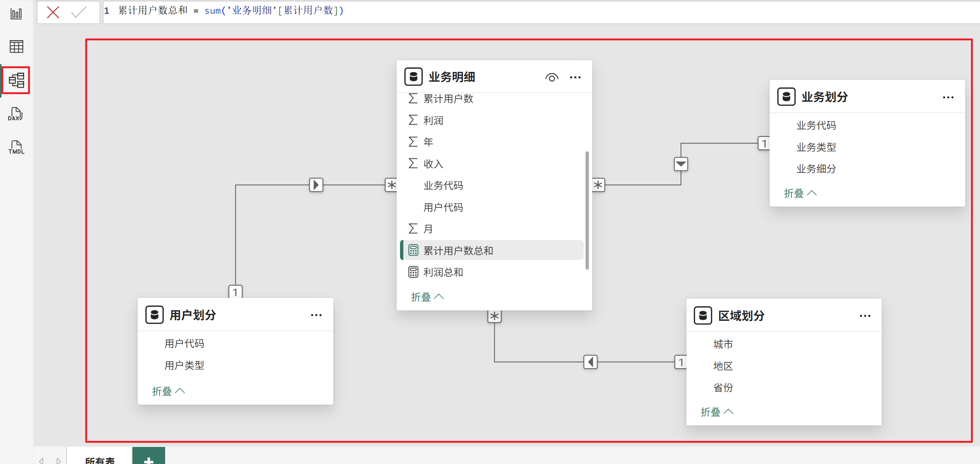The width and height of the screenshot is (980, 464).
Task: Cancel formula with red X icon
Action: pyautogui.click(x=53, y=12)
